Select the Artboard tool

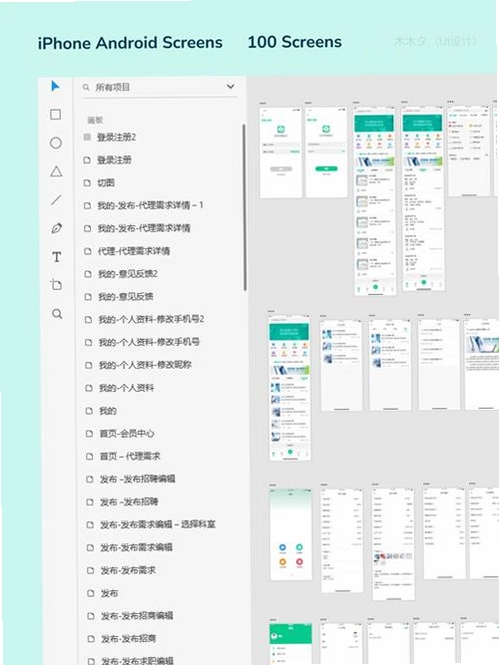coord(57,285)
